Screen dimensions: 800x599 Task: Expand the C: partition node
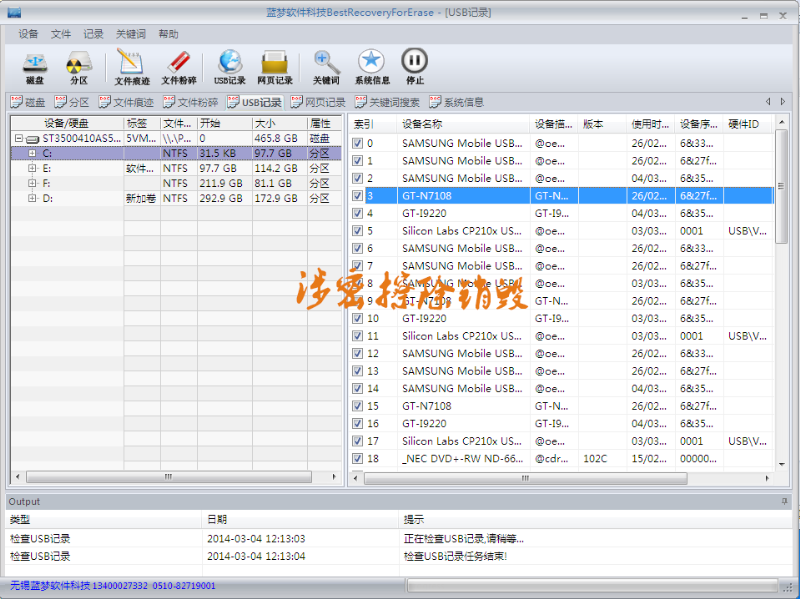(x=32, y=153)
